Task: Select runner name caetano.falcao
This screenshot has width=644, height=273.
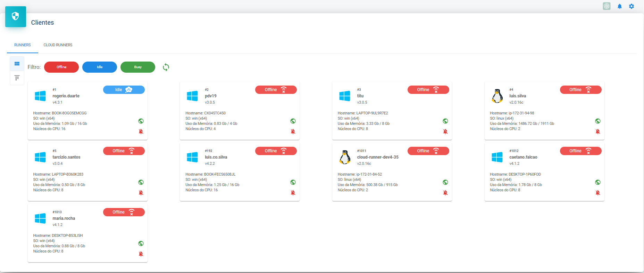Action: (x=523, y=157)
